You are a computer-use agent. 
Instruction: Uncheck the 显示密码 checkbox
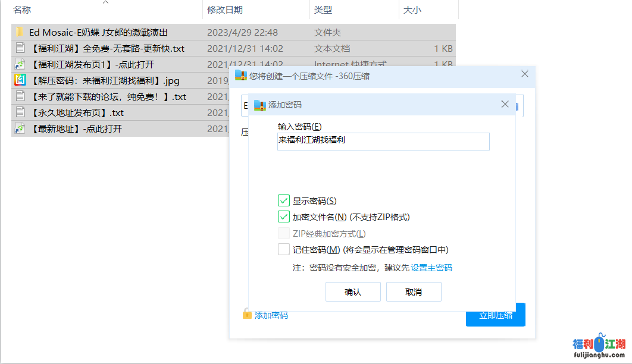pyautogui.click(x=283, y=201)
